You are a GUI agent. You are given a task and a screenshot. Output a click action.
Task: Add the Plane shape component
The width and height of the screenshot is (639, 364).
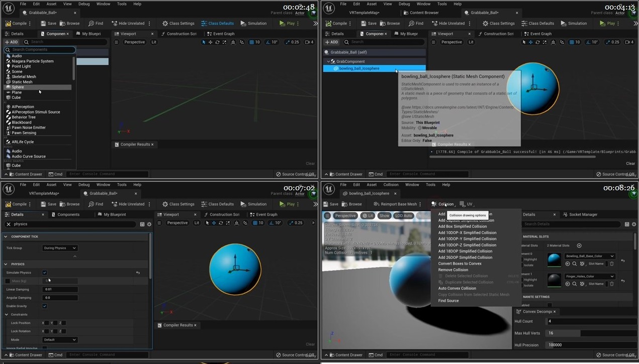point(17,92)
